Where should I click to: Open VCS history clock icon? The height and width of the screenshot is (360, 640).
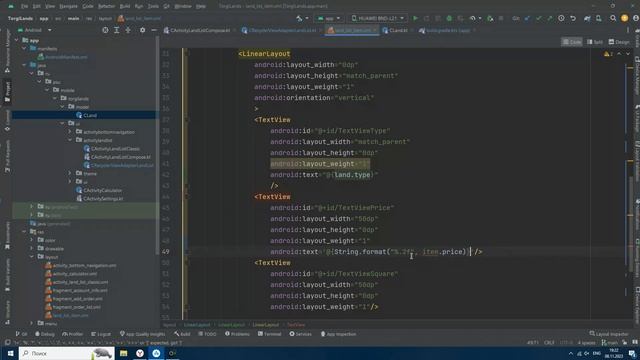coord(561,18)
